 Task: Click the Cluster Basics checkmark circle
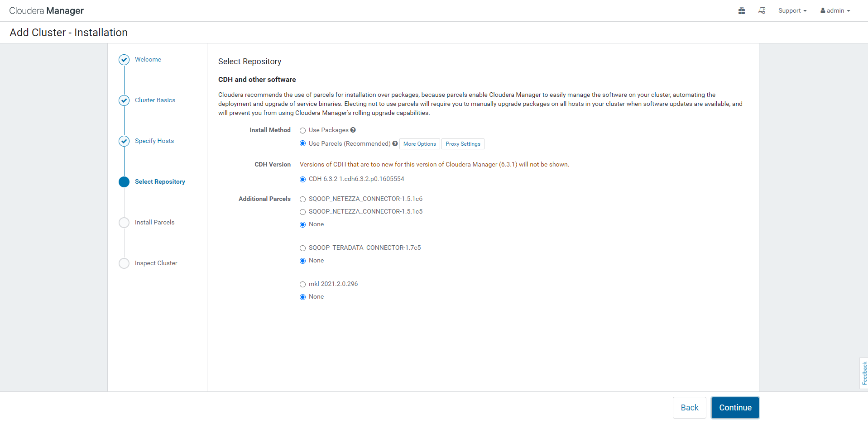tap(124, 100)
